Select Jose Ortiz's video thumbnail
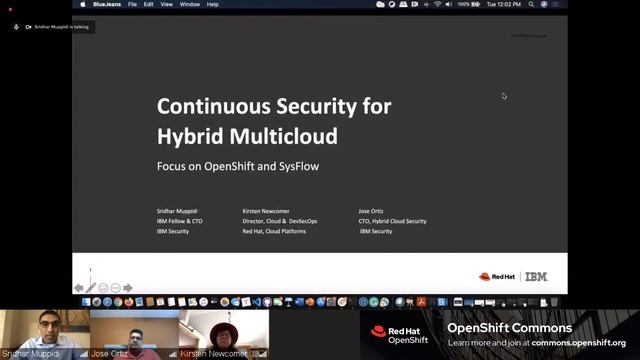 point(134,335)
